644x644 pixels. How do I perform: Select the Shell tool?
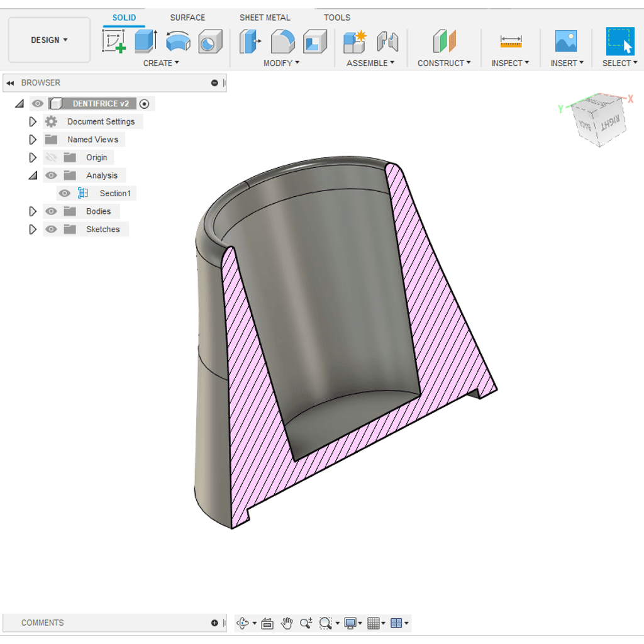[315, 41]
